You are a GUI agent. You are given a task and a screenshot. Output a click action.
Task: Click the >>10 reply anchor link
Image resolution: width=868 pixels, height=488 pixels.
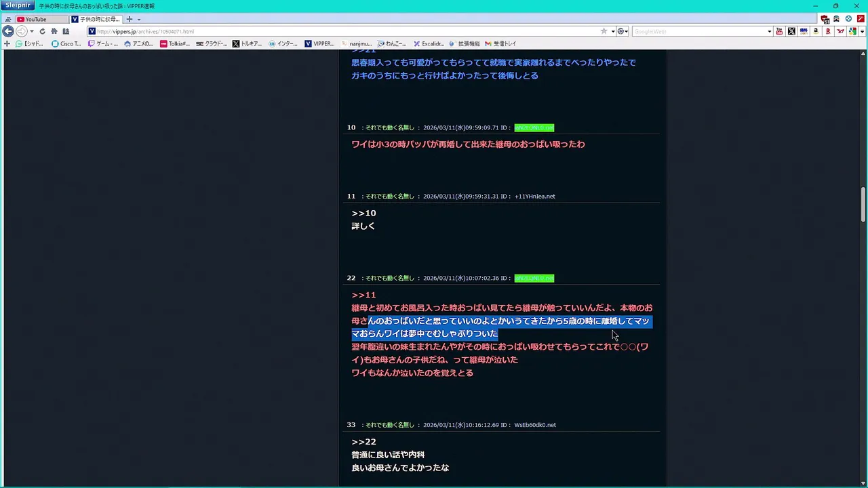[363, 213]
